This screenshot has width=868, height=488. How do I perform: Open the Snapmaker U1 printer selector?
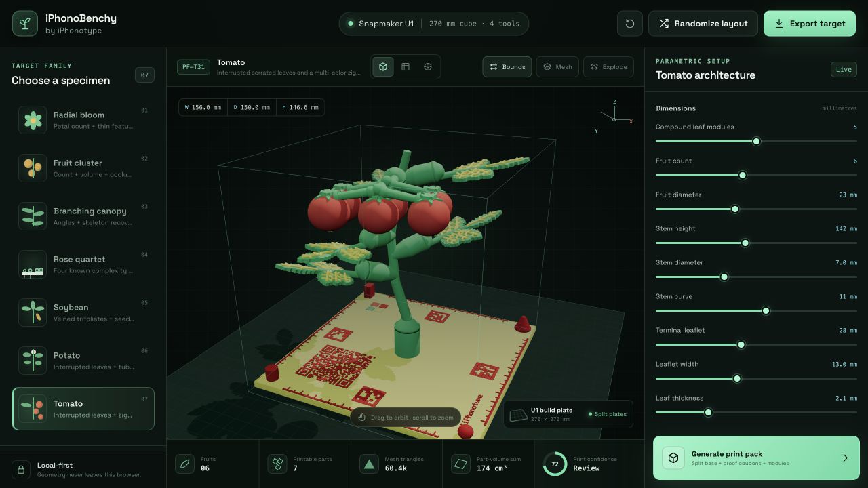(x=434, y=24)
